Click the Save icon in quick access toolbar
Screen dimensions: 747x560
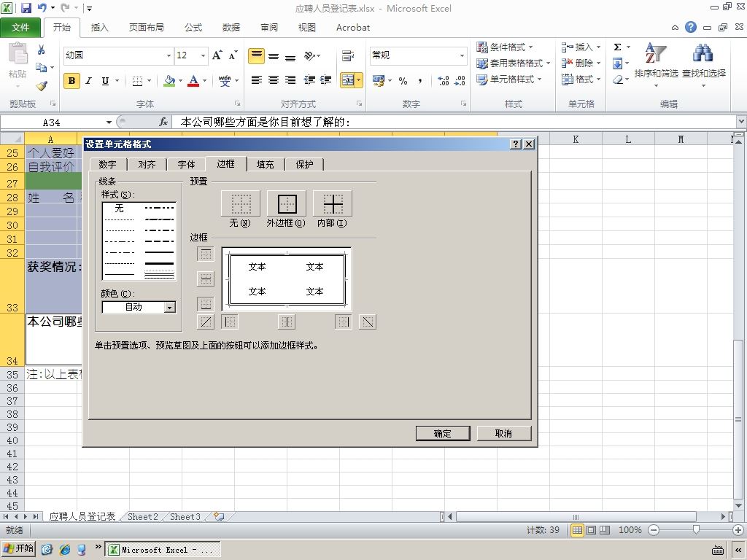[x=26, y=7]
